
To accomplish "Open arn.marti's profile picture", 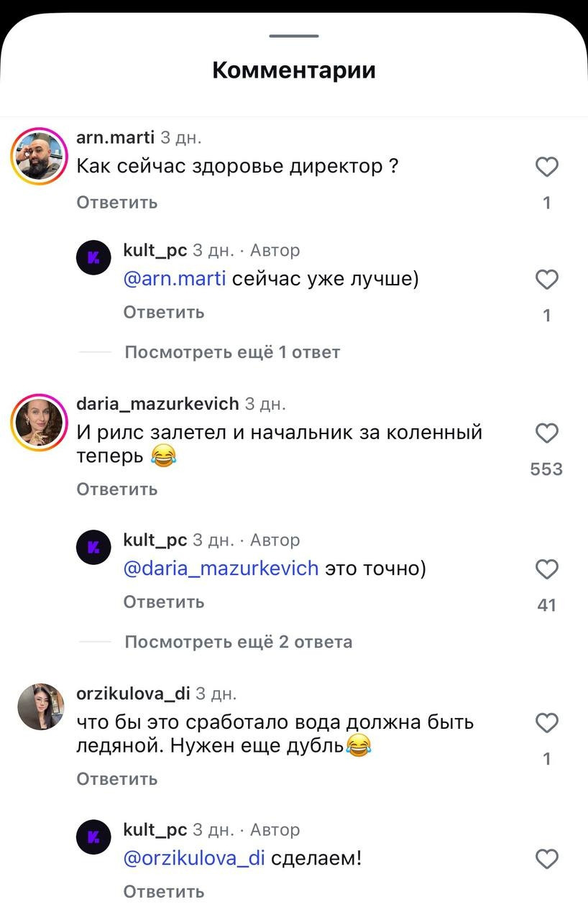I will click(x=40, y=155).
